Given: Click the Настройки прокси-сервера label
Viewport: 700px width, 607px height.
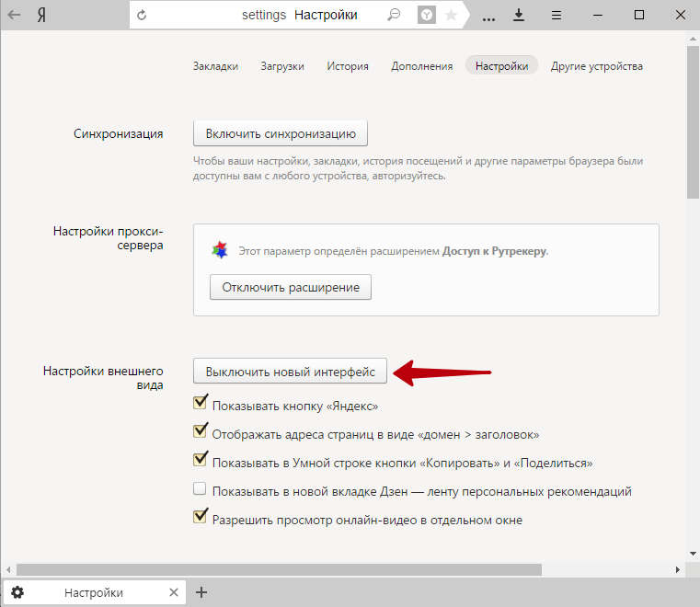Looking at the screenshot, I should coord(108,238).
